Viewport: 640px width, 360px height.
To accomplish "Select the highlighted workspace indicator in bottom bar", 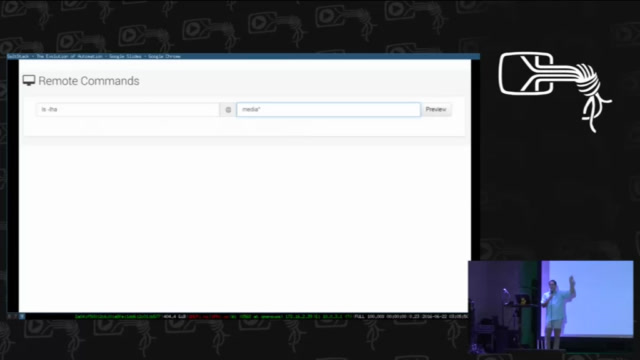I will tap(22, 316).
